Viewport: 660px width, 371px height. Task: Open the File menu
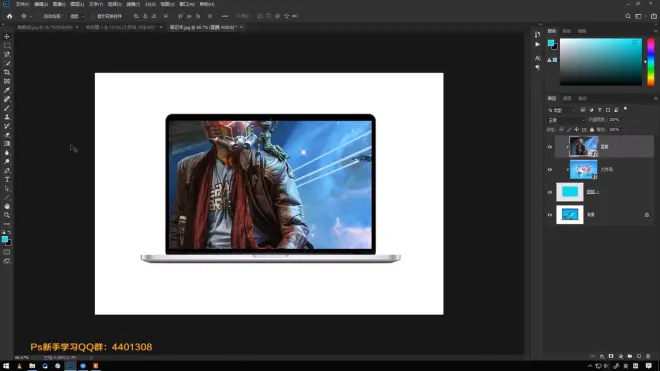tap(22, 4)
